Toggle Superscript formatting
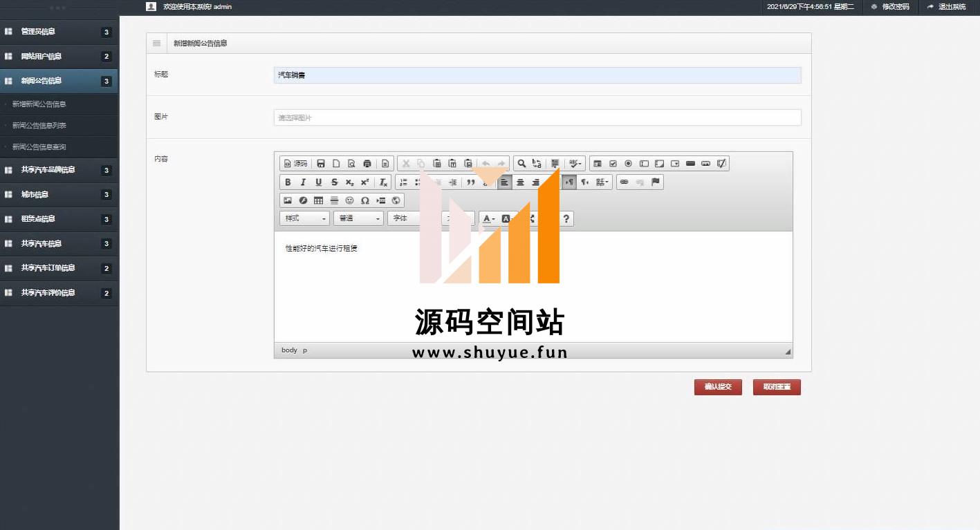This screenshot has width=980, height=530. pyautogui.click(x=364, y=182)
